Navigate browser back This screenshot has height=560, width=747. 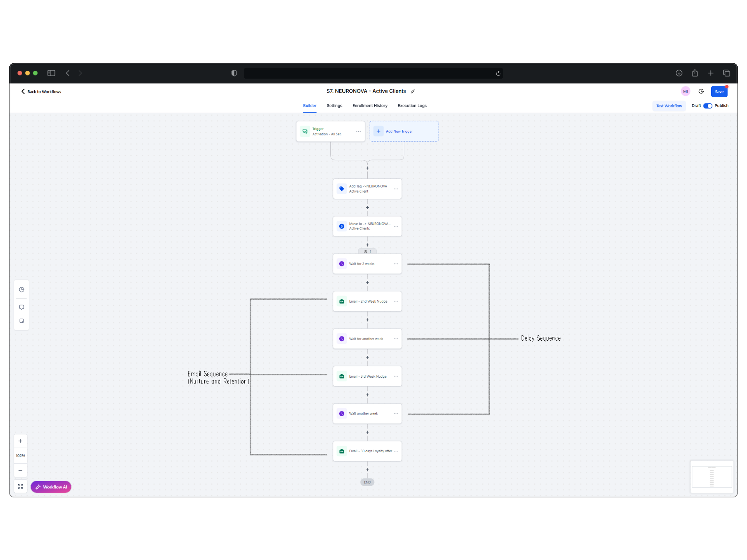point(68,73)
